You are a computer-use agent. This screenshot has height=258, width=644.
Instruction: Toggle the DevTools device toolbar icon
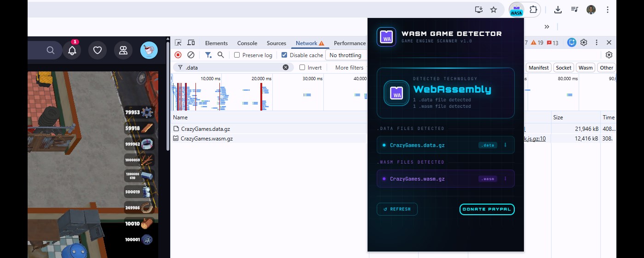pyautogui.click(x=191, y=43)
